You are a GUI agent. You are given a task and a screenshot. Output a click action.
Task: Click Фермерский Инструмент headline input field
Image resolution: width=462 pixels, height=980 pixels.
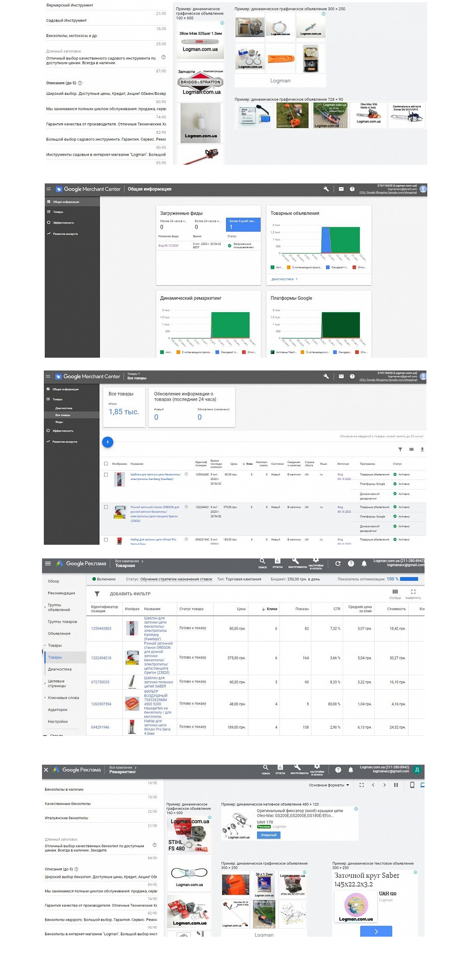tap(106, 5)
